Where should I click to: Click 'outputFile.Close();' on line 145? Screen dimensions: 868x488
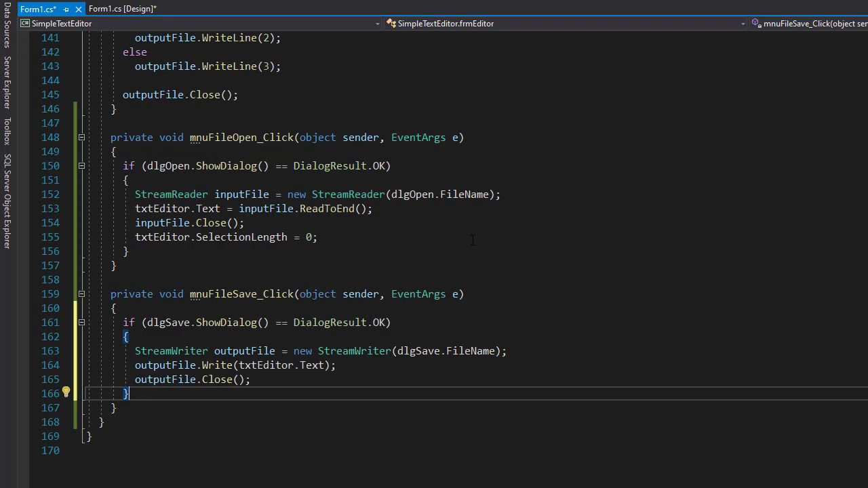(180, 95)
